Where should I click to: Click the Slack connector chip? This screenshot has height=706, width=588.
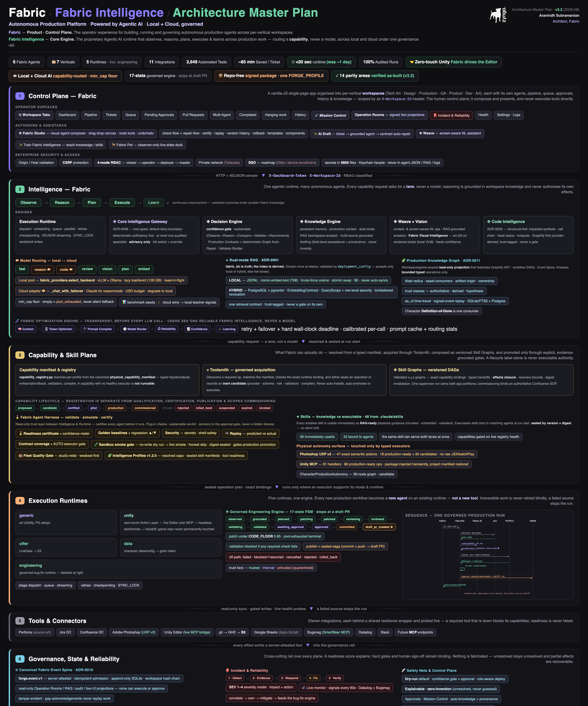click(x=385, y=632)
